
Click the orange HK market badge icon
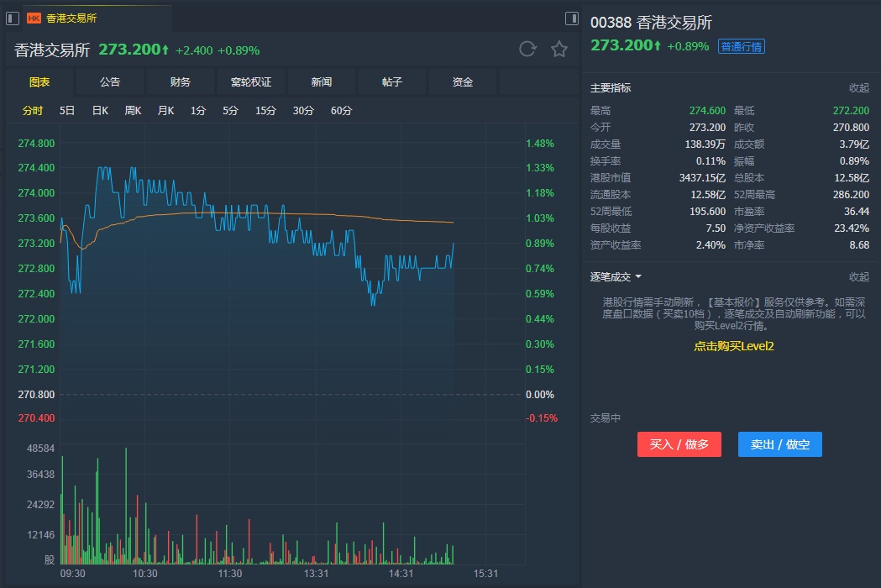click(34, 18)
